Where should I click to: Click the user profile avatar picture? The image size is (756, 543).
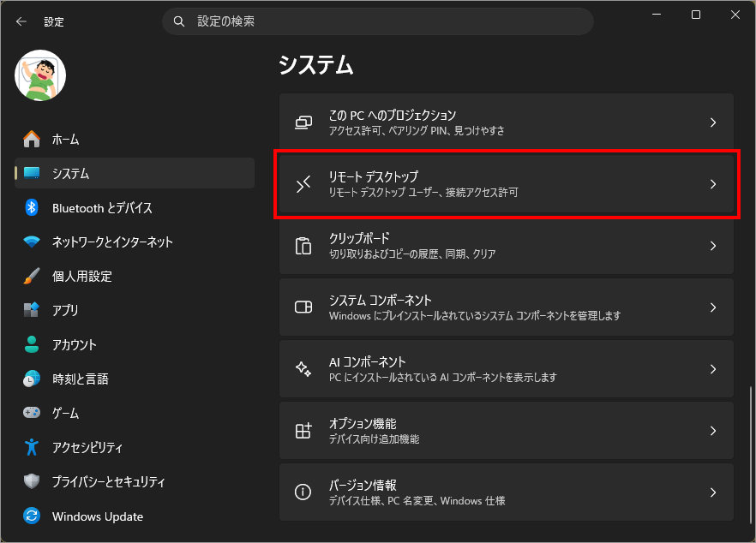tap(40, 75)
